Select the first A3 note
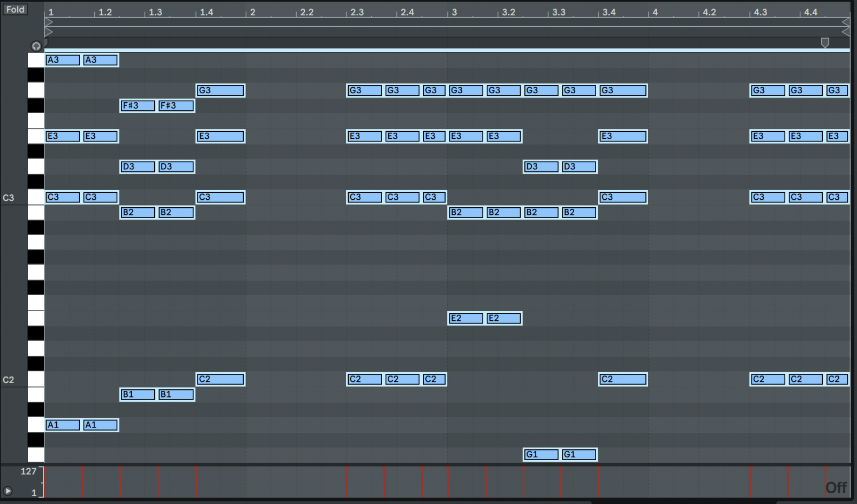 tap(63, 59)
